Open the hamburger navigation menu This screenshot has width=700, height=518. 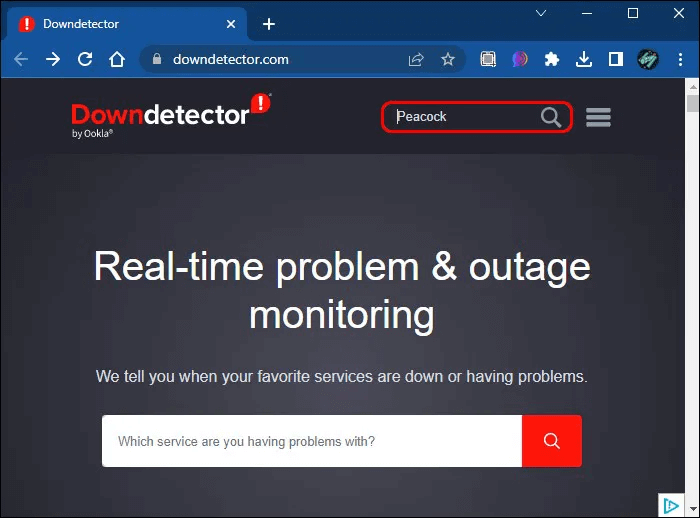click(x=598, y=117)
